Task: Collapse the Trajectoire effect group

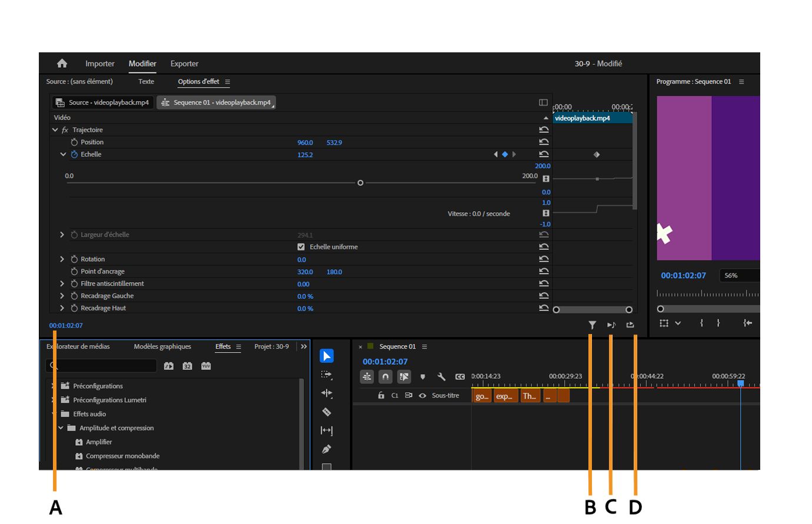Action: click(x=55, y=130)
